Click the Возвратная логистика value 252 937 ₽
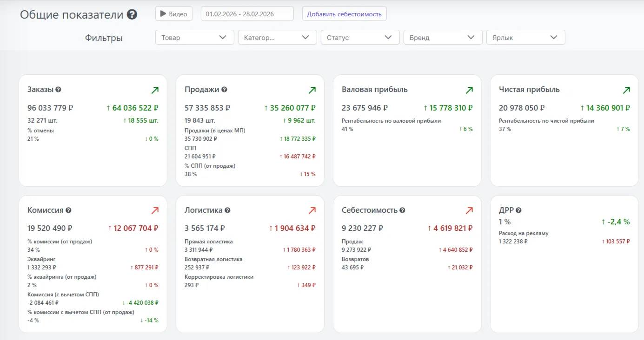This screenshot has width=644, height=340. (197, 268)
